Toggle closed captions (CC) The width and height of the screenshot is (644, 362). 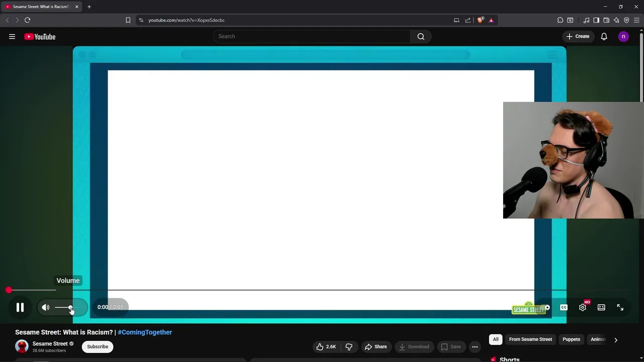pyautogui.click(x=564, y=307)
